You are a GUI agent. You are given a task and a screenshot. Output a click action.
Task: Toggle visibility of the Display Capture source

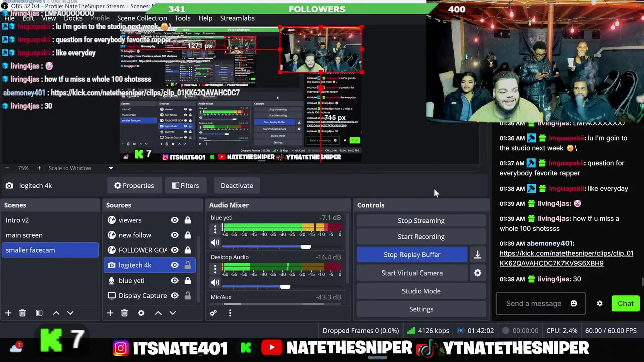175,296
